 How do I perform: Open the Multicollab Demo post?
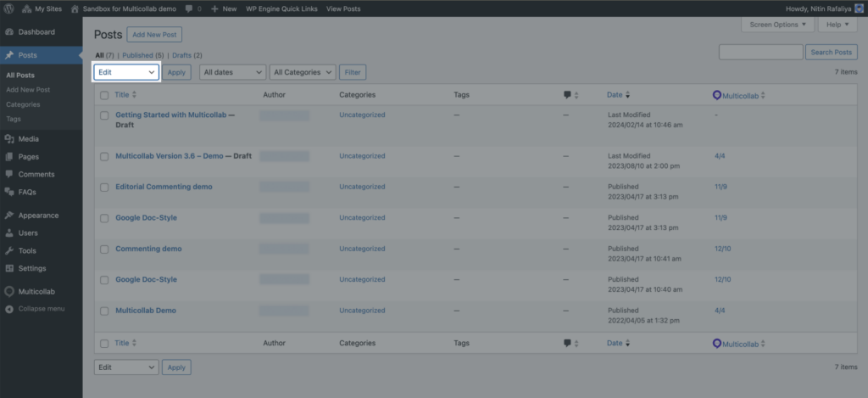click(146, 311)
